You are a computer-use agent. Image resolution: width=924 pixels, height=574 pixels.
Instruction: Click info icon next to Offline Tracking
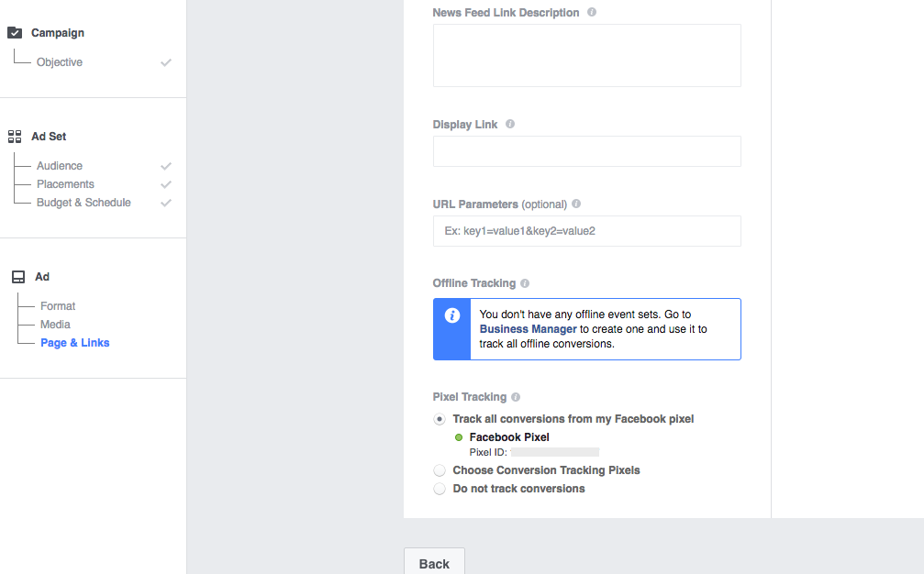pos(525,284)
